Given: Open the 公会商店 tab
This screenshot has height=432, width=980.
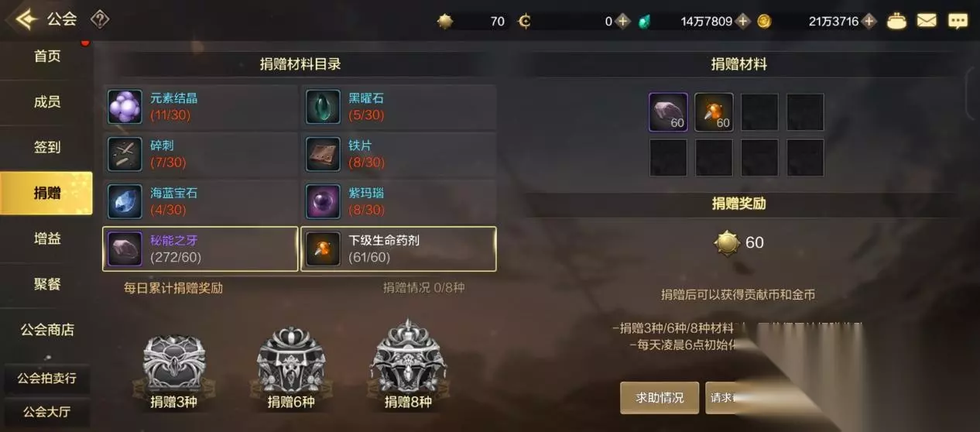Looking at the screenshot, I should coord(47,330).
